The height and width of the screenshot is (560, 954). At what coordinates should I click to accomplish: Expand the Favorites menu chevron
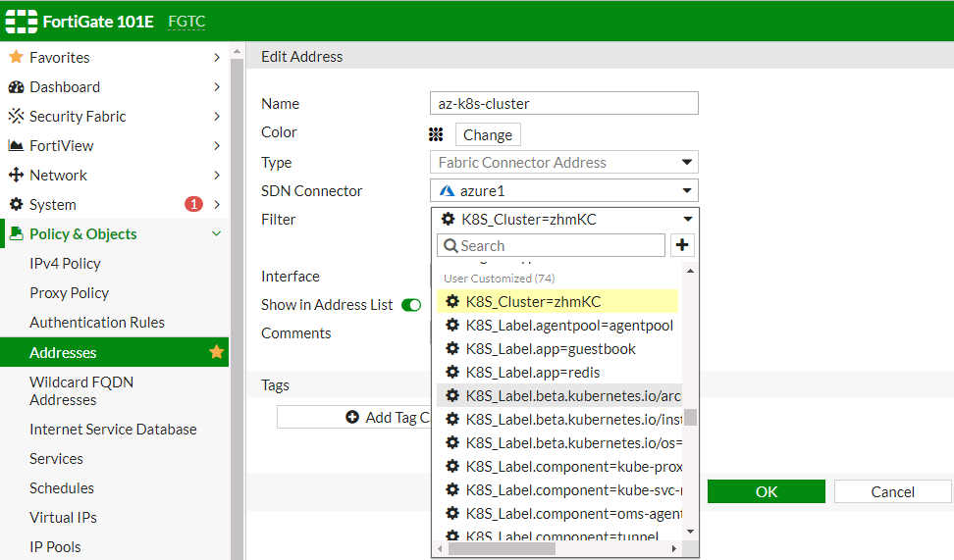coord(217,57)
